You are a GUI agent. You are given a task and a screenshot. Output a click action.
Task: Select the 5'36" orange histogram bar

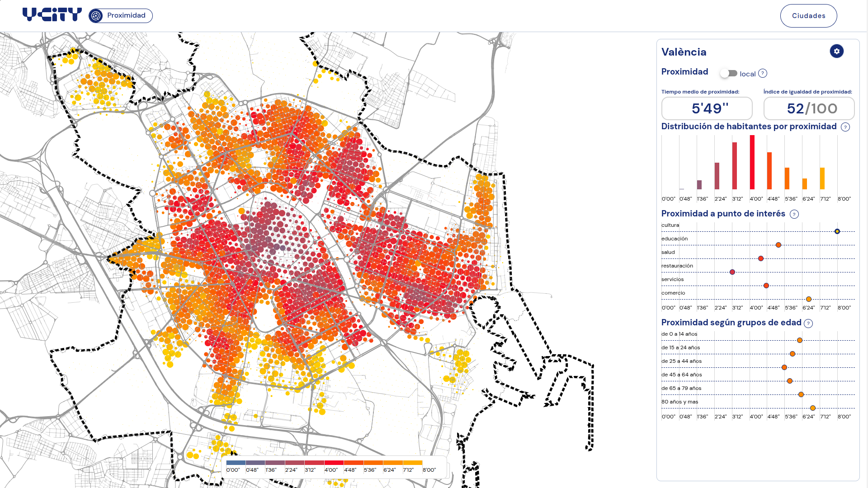click(787, 178)
